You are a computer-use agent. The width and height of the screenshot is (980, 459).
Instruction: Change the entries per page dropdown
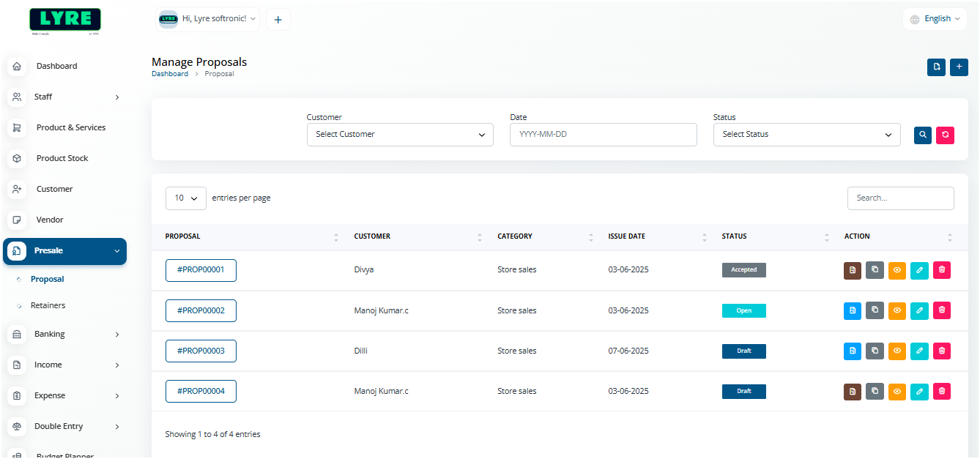186,198
